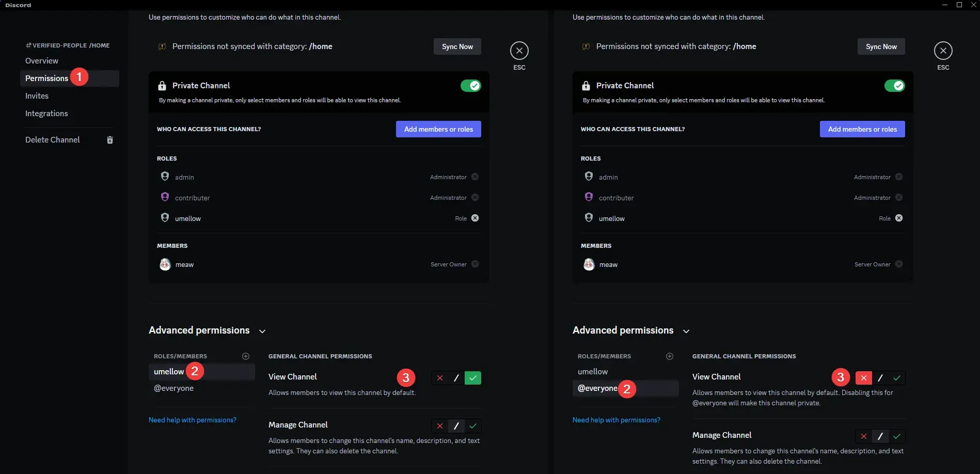Collapse Advanced permissions chevron in right panel
This screenshot has height=474, width=980.
pos(686,331)
